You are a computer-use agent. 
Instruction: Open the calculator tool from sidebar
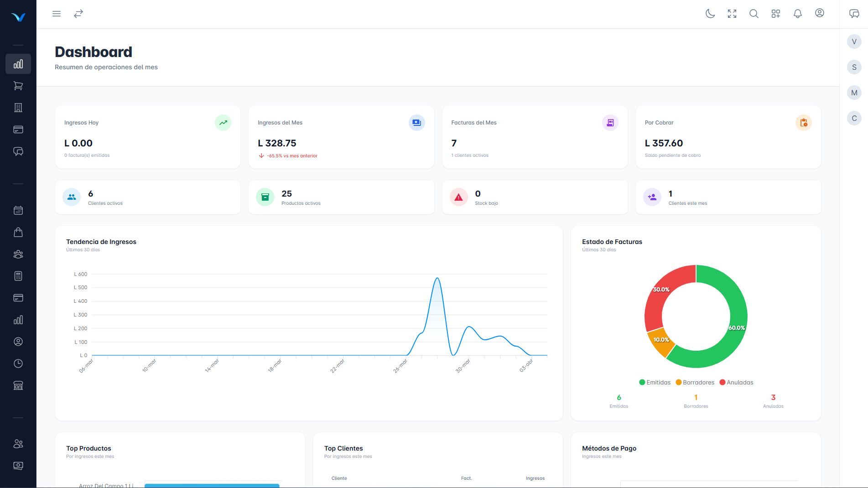pyautogui.click(x=18, y=275)
